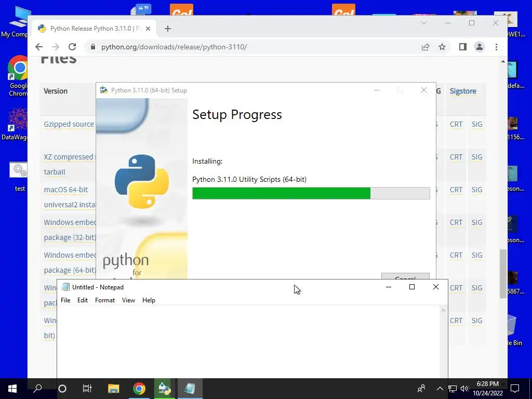Click the address bar URL

(174, 47)
